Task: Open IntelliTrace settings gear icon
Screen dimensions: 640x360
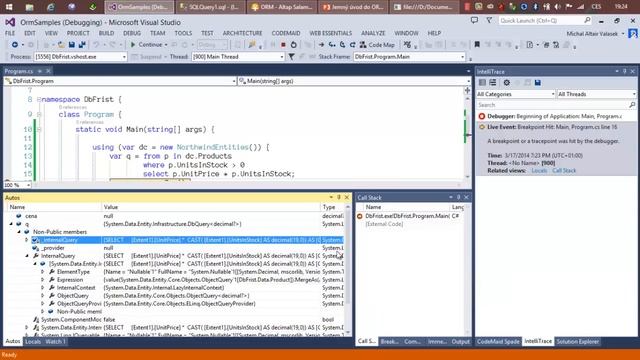Action: (x=507, y=83)
